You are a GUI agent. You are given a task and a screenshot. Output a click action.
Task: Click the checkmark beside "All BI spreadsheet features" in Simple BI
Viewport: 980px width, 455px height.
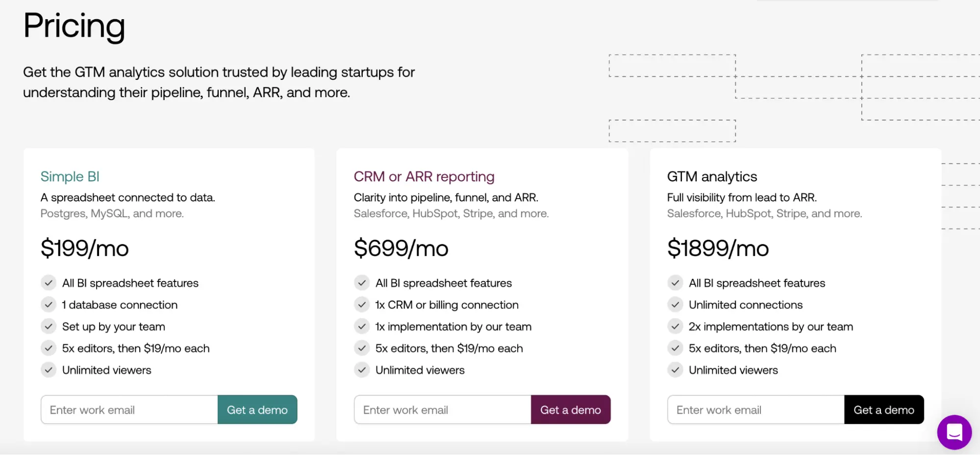[49, 283]
